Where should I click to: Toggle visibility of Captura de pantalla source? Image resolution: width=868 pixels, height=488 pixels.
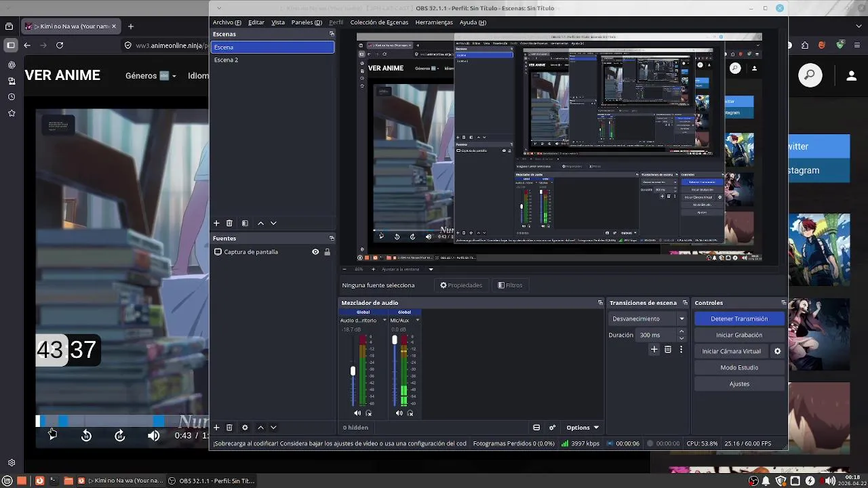point(315,252)
